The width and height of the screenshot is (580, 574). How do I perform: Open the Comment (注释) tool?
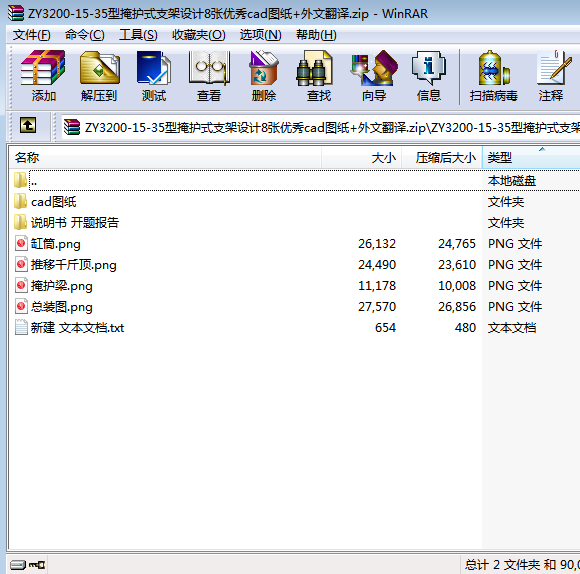pyautogui.click(x=554, y=68)
